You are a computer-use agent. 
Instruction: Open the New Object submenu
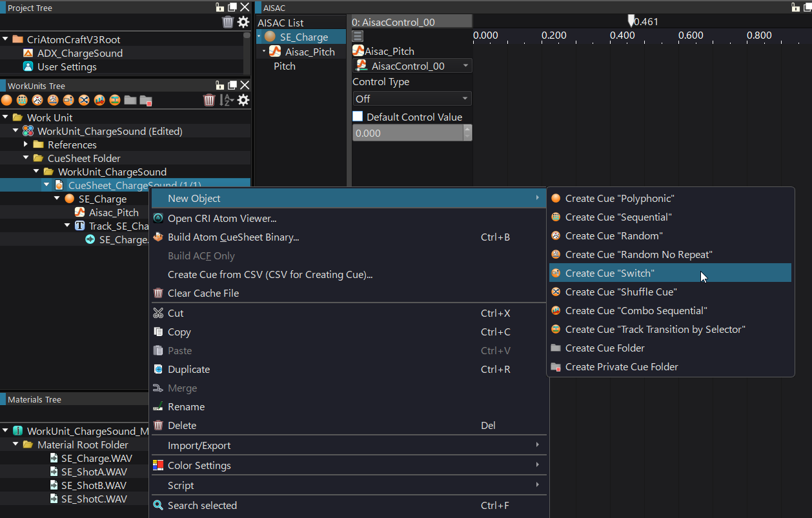coord(349,199)
